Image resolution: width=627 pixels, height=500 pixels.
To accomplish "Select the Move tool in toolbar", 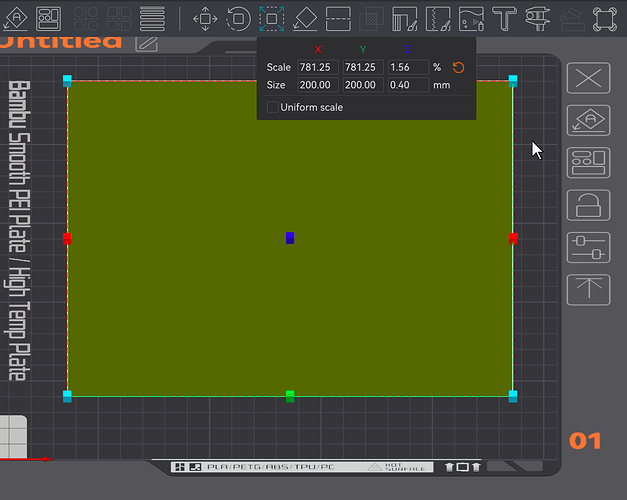I will tap(205, 19).
